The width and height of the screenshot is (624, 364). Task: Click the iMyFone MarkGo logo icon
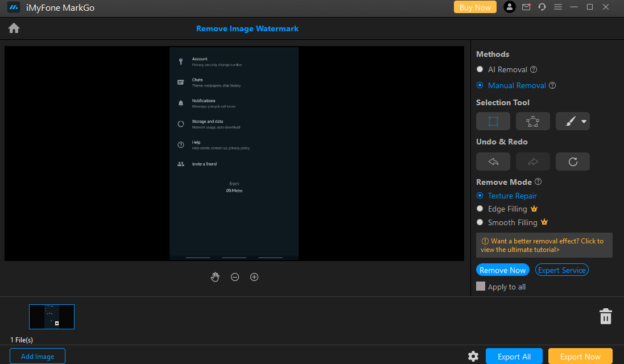14,7
